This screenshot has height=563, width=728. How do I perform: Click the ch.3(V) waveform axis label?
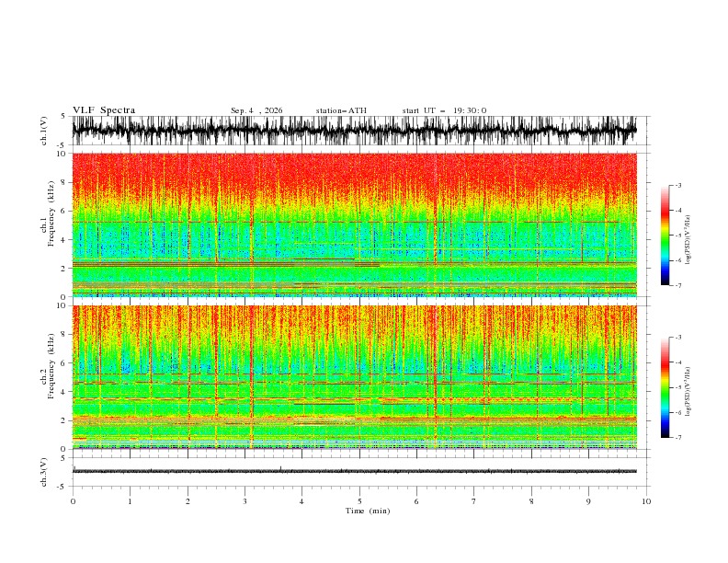pos(44,472)
